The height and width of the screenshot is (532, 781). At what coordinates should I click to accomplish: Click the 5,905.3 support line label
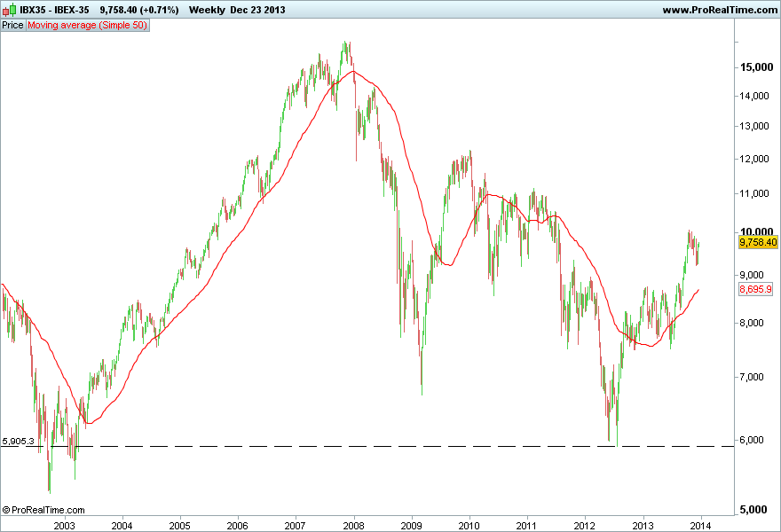(x=19, y=441)
